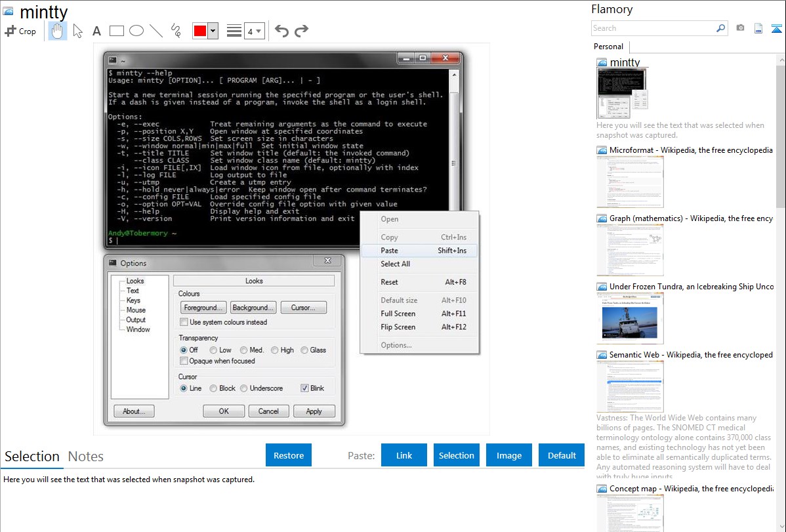Click the icon beside Semantic Web entry
The image size is (786, 532).
pos(602,354)
